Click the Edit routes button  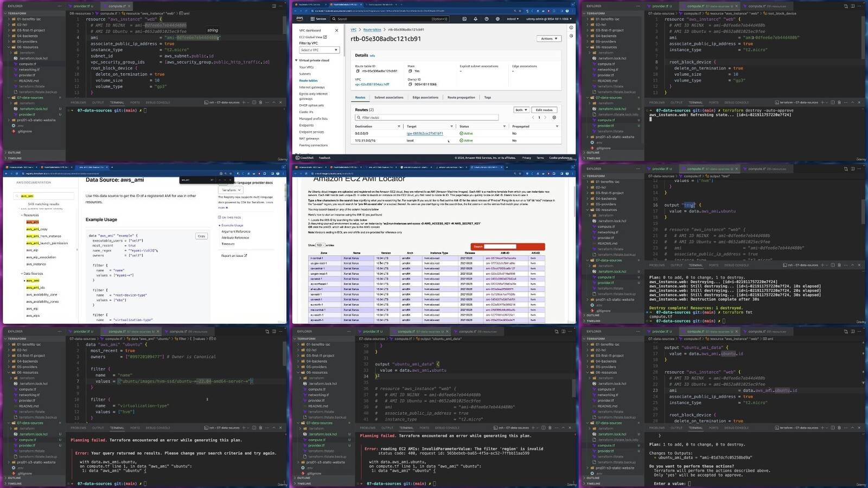pos(544,110)
